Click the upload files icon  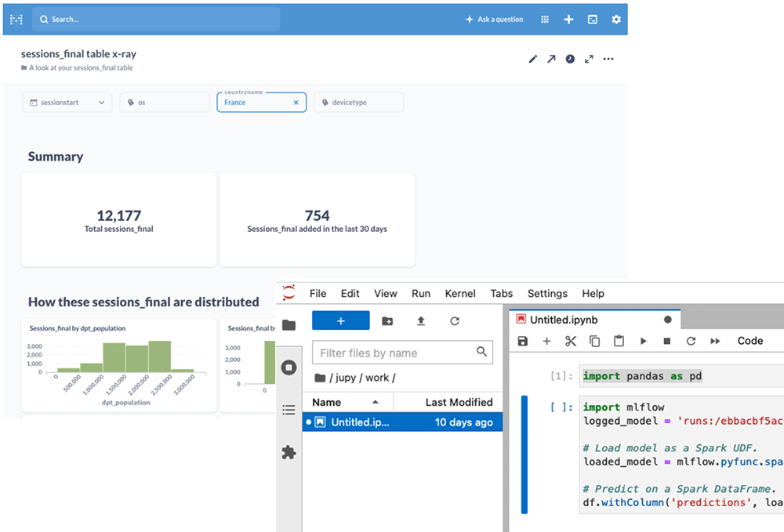[x=421, y=320]
